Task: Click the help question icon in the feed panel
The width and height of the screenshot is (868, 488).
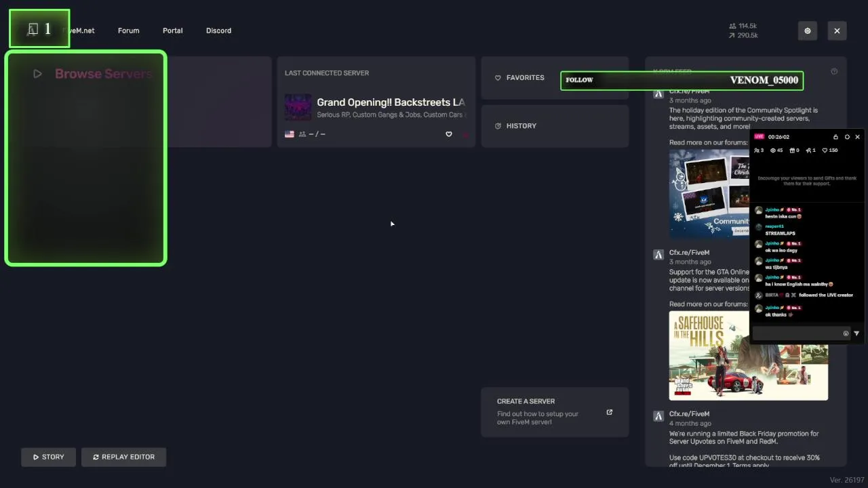Action: [834, 71]
